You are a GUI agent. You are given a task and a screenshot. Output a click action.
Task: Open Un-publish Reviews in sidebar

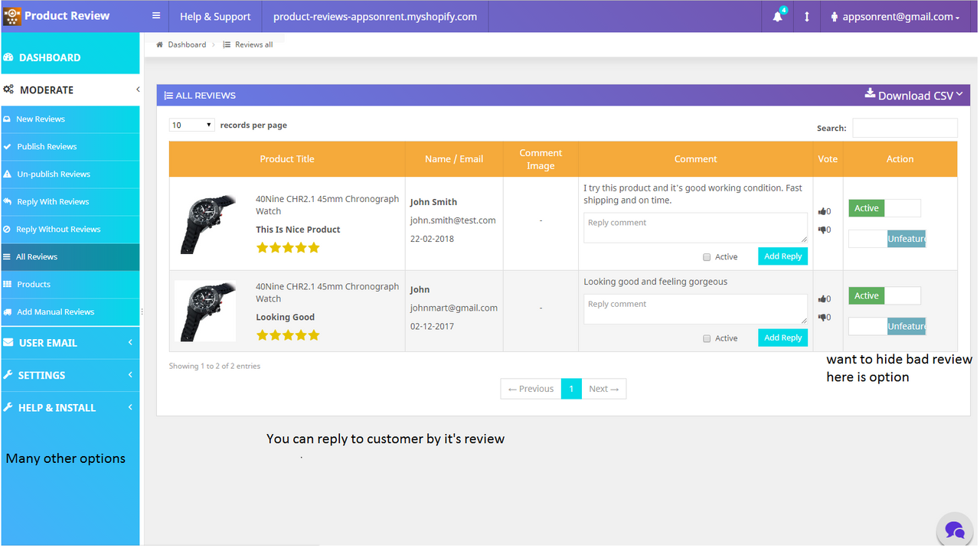[70, 174]
